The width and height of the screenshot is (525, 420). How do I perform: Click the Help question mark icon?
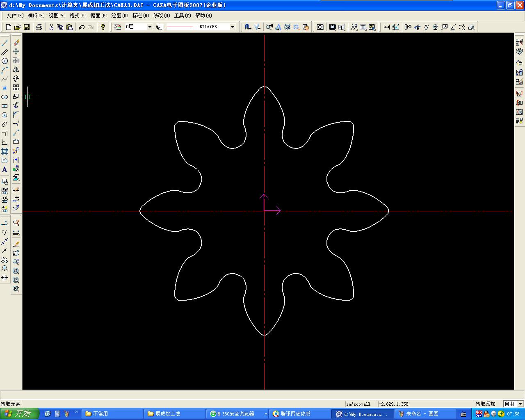103,27
